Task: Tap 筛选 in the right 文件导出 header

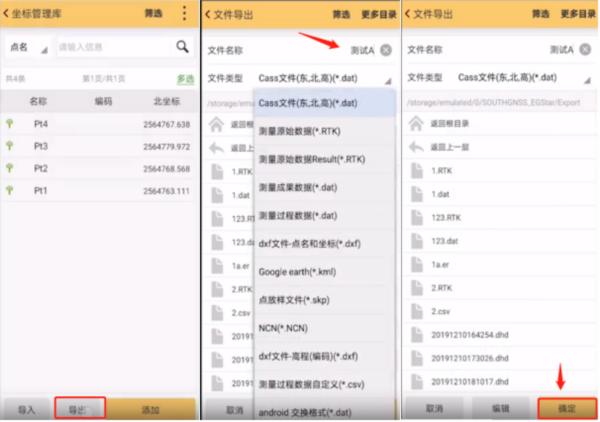Action: (x=541, y=14)
